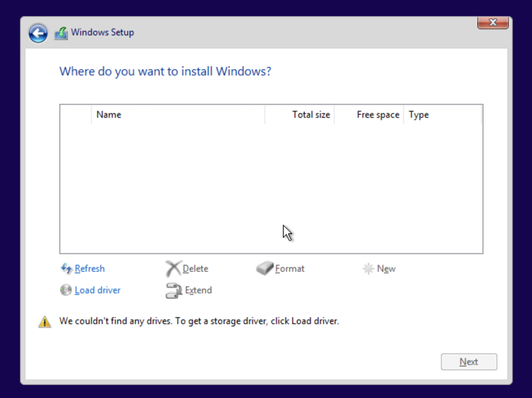
Task: Click the yellow warning triangle icon
Action: pyautogui.click(x=45, y=322)
